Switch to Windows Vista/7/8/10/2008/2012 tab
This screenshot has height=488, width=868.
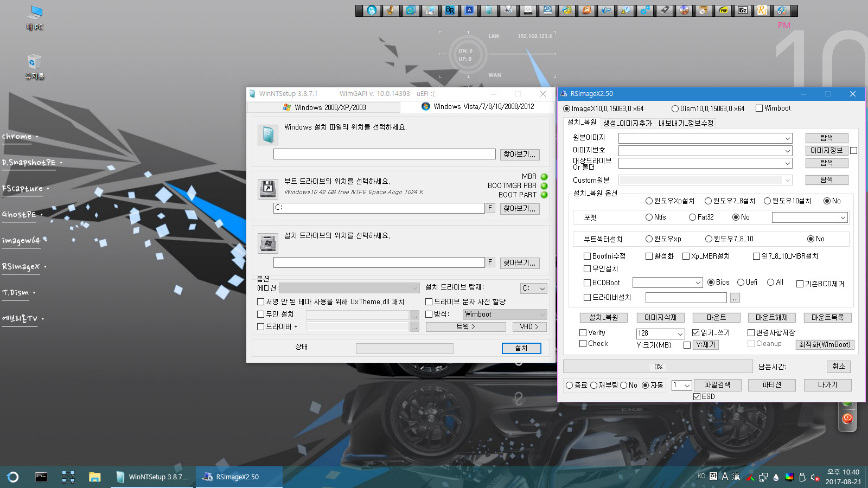click(x=477, y=106)
